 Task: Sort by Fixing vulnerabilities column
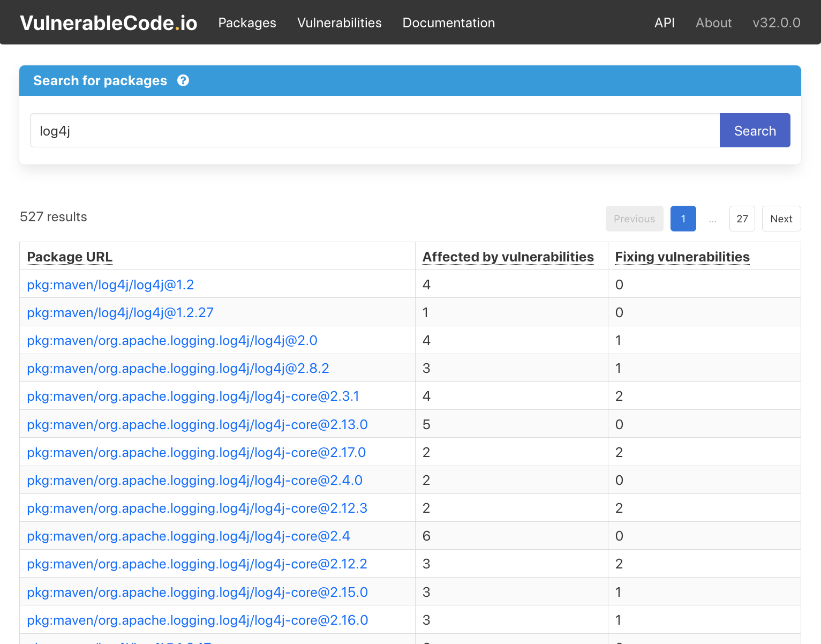click(682, 257)
